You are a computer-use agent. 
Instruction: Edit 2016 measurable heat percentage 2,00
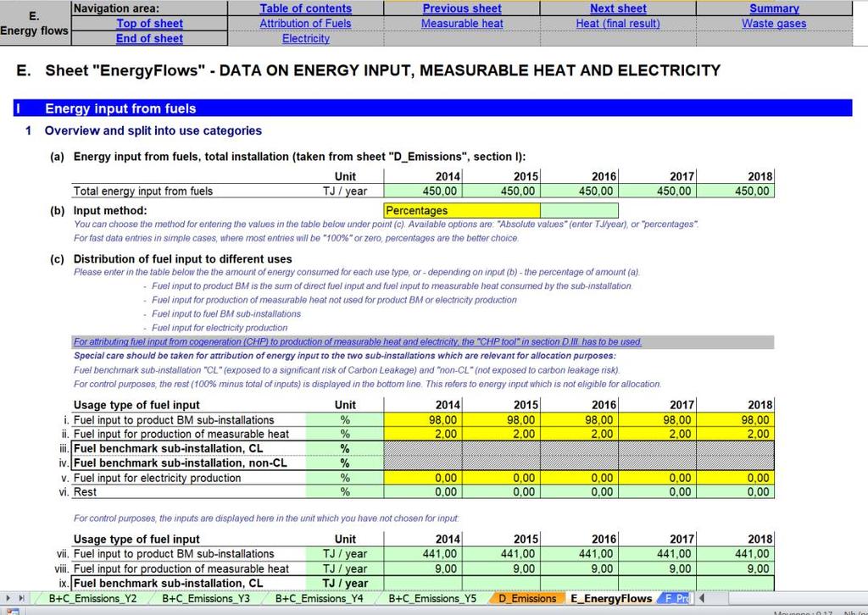pos(579,434)
